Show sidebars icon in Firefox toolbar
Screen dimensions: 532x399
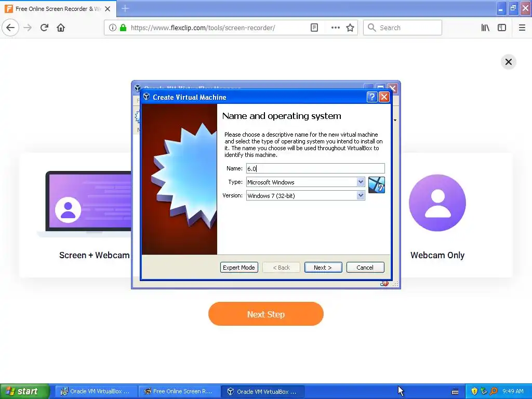click(x=502, y=28)
